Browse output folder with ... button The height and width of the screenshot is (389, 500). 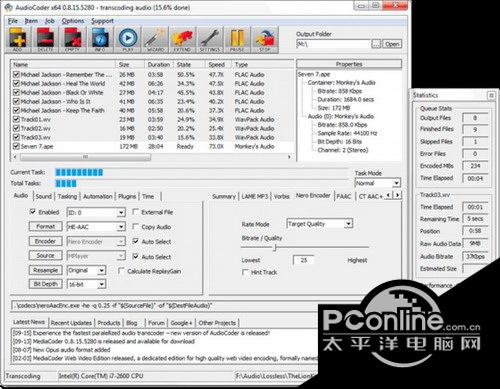[376, 44]
